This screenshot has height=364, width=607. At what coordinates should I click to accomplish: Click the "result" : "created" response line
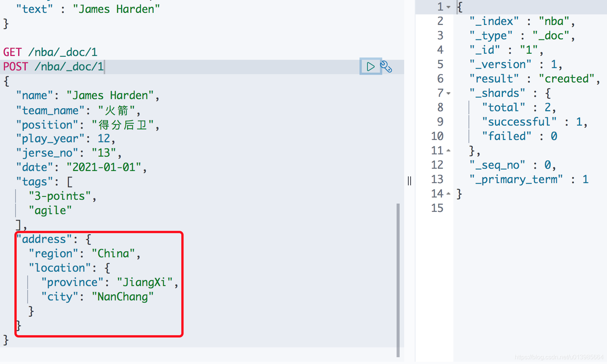pos(535,79)
